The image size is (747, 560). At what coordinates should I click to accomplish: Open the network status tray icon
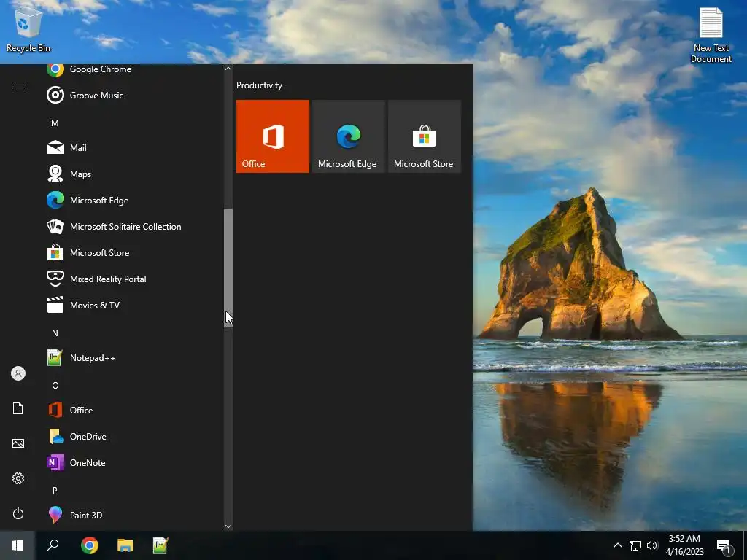coord(635,545)
